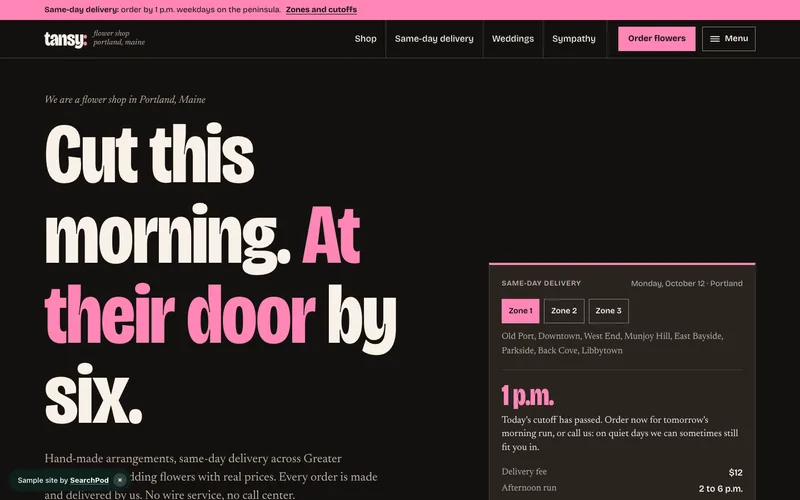
Task: Click the 'Afternoon run' label
Action: [529, 488]
